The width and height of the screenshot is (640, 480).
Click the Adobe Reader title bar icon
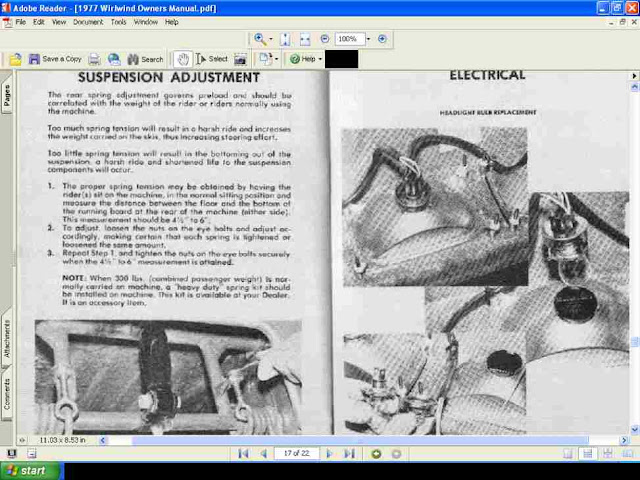[x=6, y=8]
